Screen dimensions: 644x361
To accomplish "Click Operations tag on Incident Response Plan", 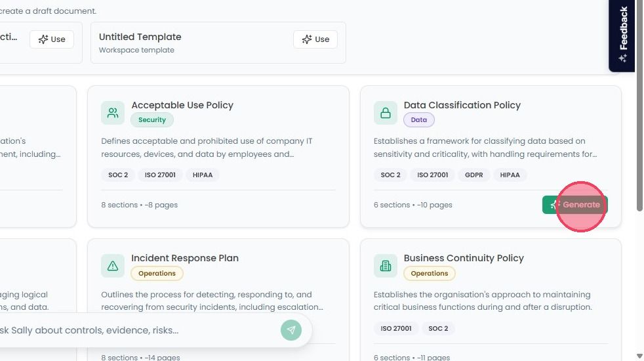I will point(157,274).
